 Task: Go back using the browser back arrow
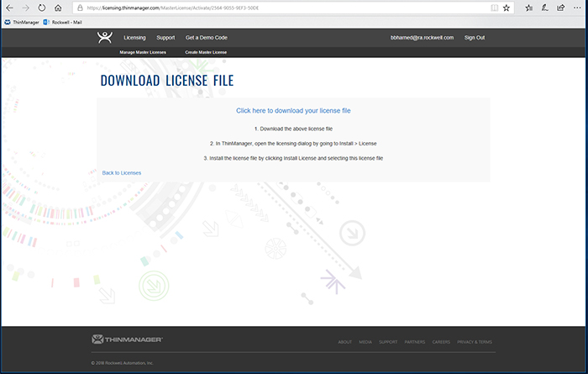(9, 8)
